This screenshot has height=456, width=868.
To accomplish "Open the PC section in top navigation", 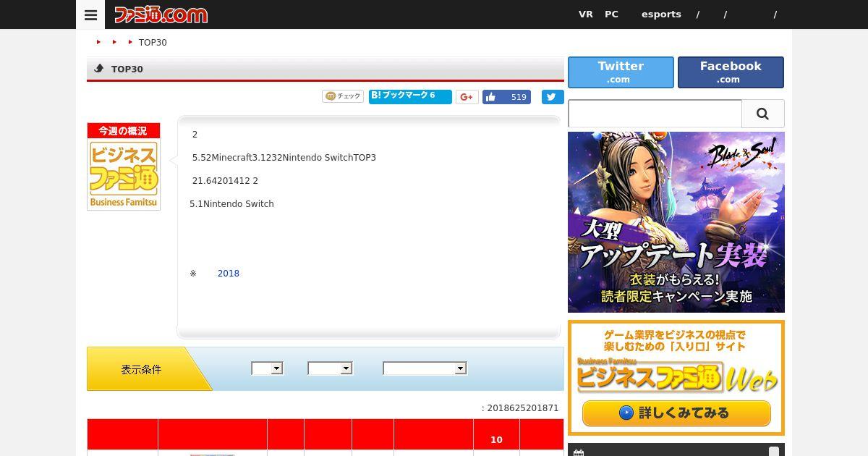I will point(611,14).
